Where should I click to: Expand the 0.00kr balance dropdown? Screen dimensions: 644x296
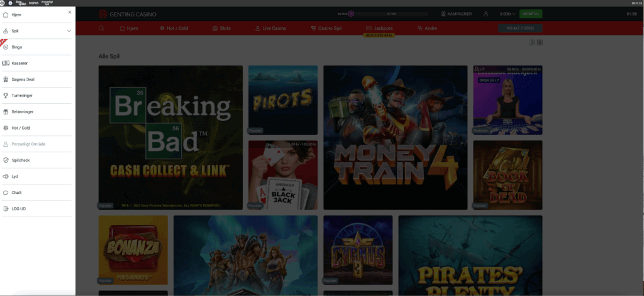(508, 14)
